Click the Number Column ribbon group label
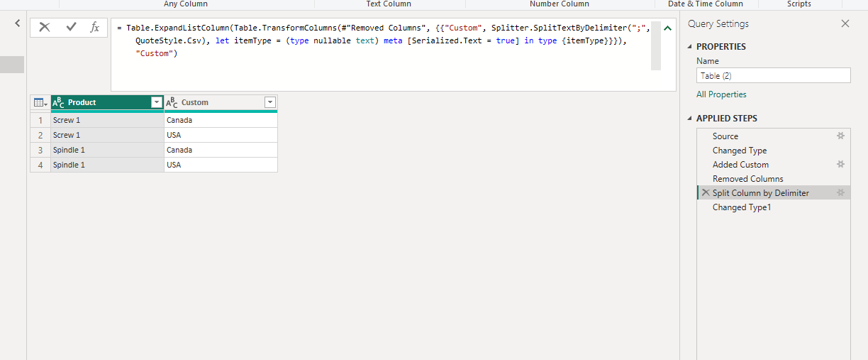Screen dimensions: 868x360 [x=560, y=4]
